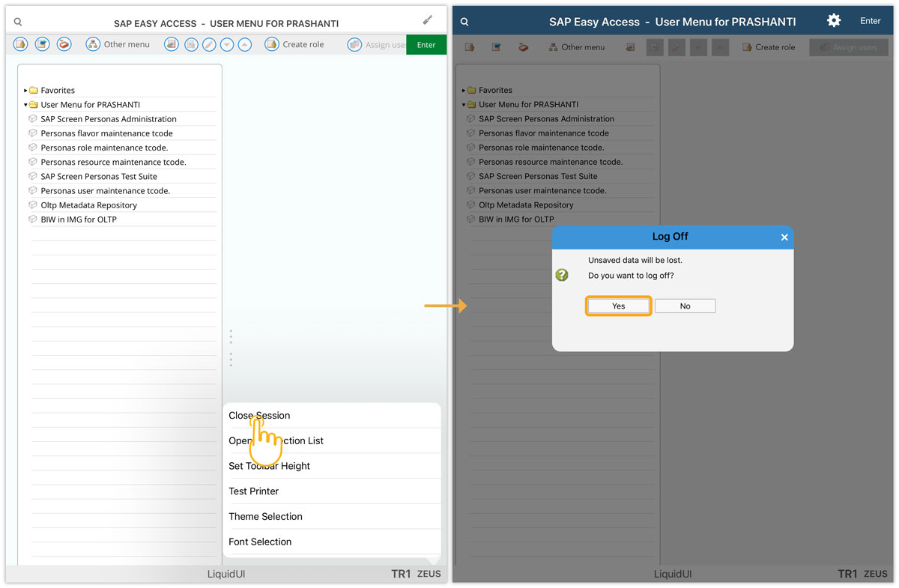Click Other menu label in left screen toolbar
899x588 pixels.
(x=127, y=44)
